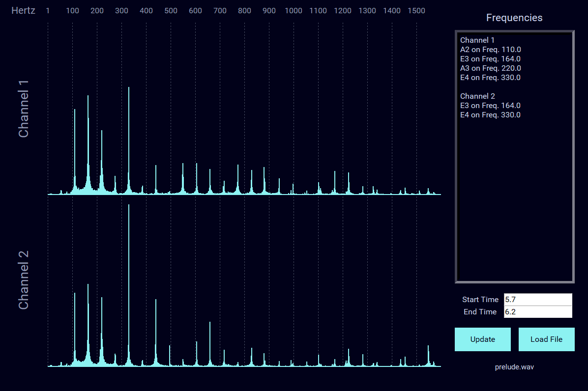Click the End Time value 6.2
588x391 pixels.
(x=510, y=311)
